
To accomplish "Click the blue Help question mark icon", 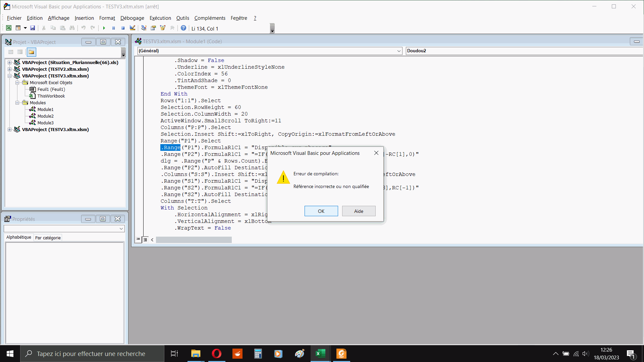I will [x=183, y=28].
